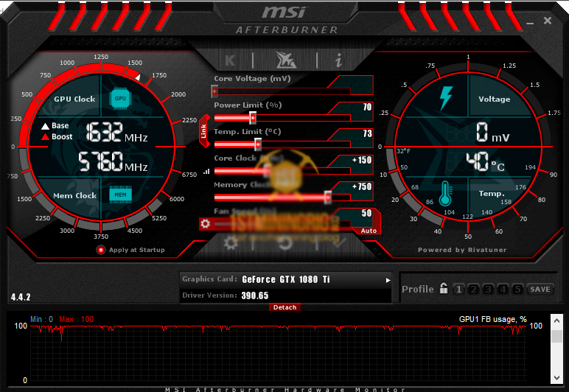Screen dimensions: 569x392
Task: Click the Max : 100 graph label
Action: (76, 319)
